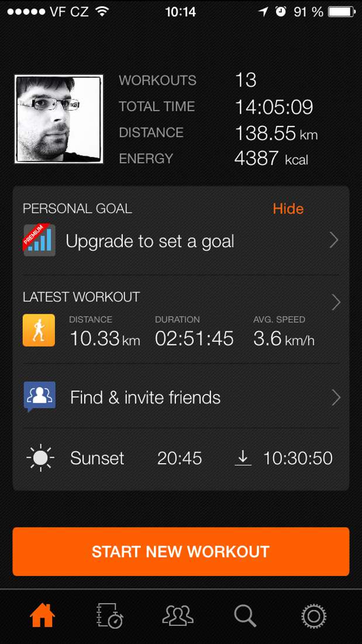The height and width of the screenshot is (644, 362).
Task: Tap the profile photo thumbnail
Action: tap(58, 119)
